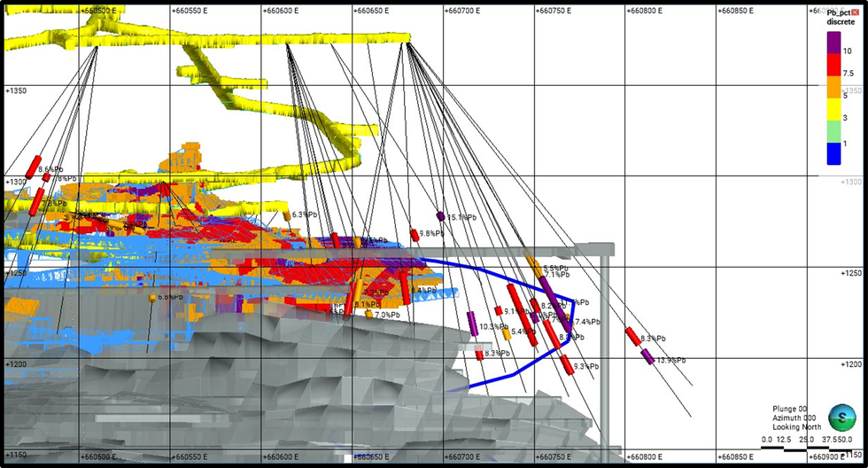Viewport: 868px width, 468px height.
Task: Click the purple swatch in the legend
Action: [x=833, y=42]
